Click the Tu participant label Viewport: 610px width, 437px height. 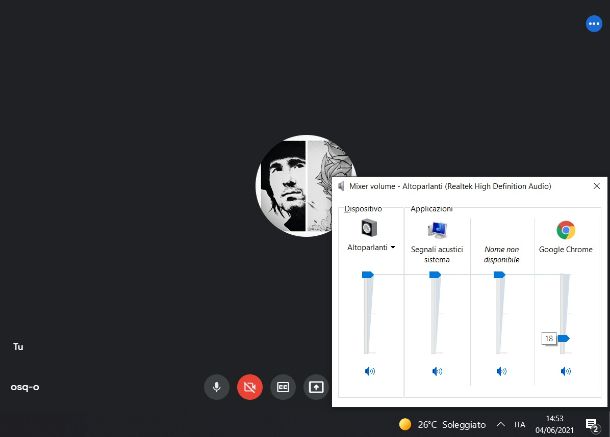coord(18,346)
